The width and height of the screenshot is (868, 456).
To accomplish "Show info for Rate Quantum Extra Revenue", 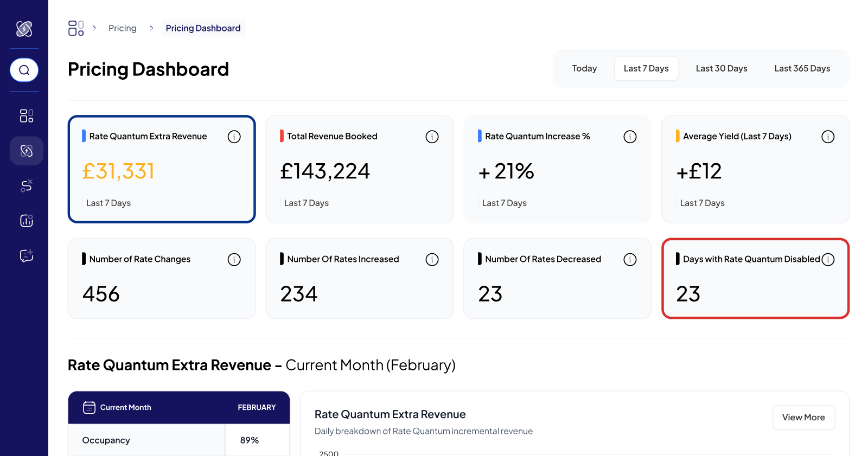I will pyautogui.click(x=234, y=137).
